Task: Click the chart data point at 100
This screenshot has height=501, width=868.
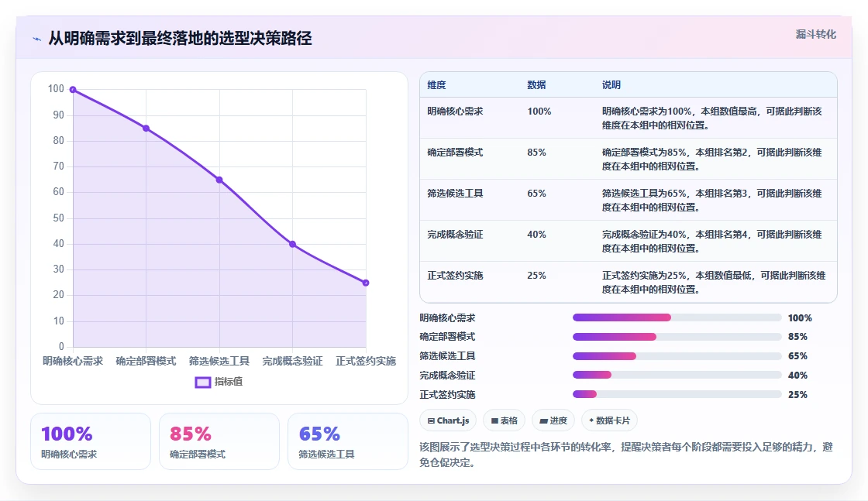Action: click(73, 90)
